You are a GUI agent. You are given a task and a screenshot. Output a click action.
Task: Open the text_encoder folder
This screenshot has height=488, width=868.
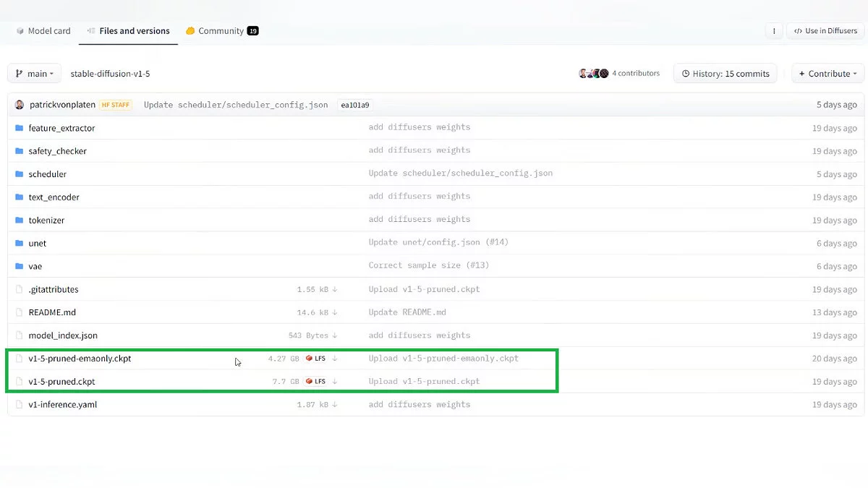[54, 197]
